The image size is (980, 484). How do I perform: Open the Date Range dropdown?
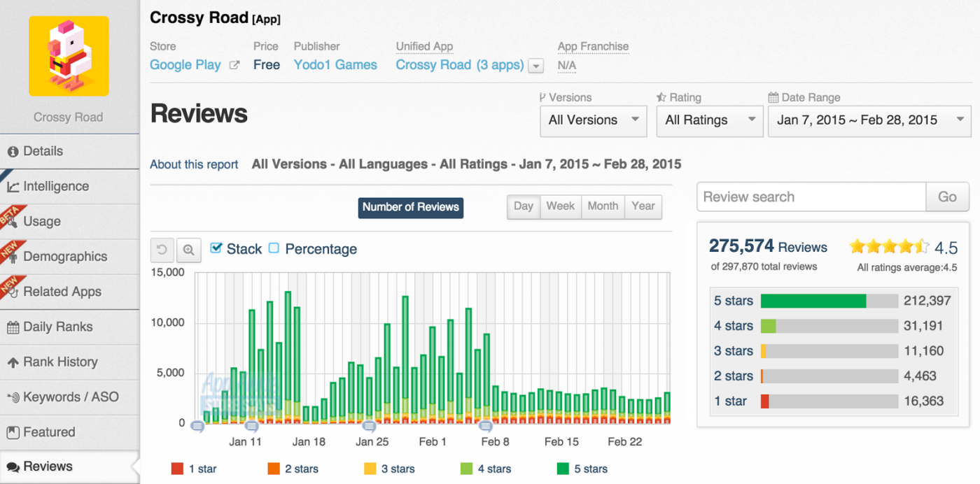869,120
